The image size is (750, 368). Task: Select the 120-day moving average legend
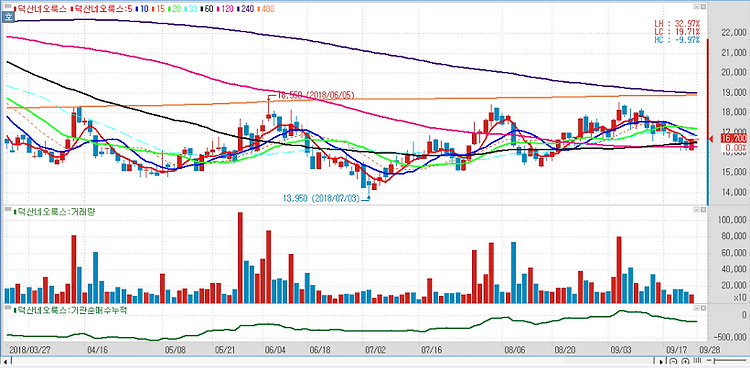tap(226, 9)
